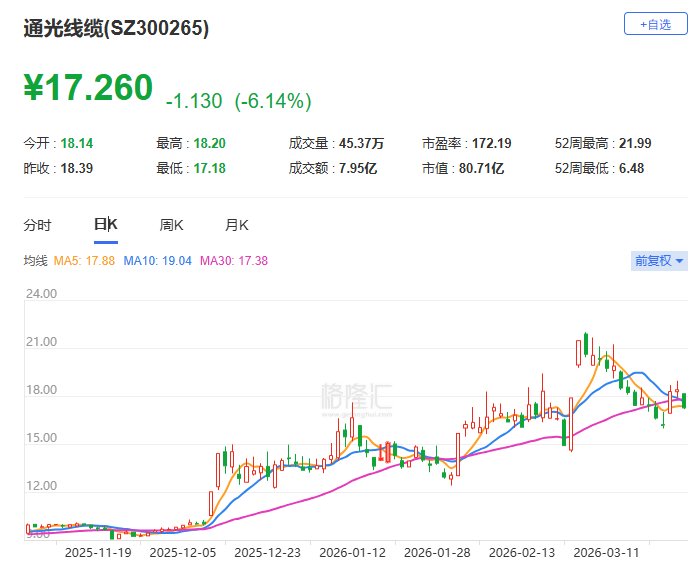Click the 2026-03-11 date axis label
The width and height of the screenshot is (699, 566).
tap(606, 553)
